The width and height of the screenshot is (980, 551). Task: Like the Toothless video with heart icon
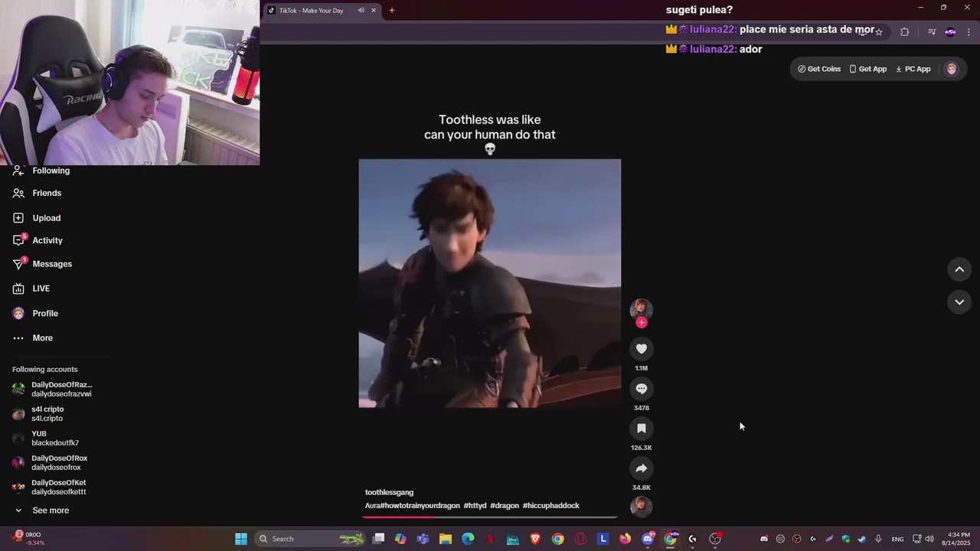pyautogui.click(x=642, y=349)
